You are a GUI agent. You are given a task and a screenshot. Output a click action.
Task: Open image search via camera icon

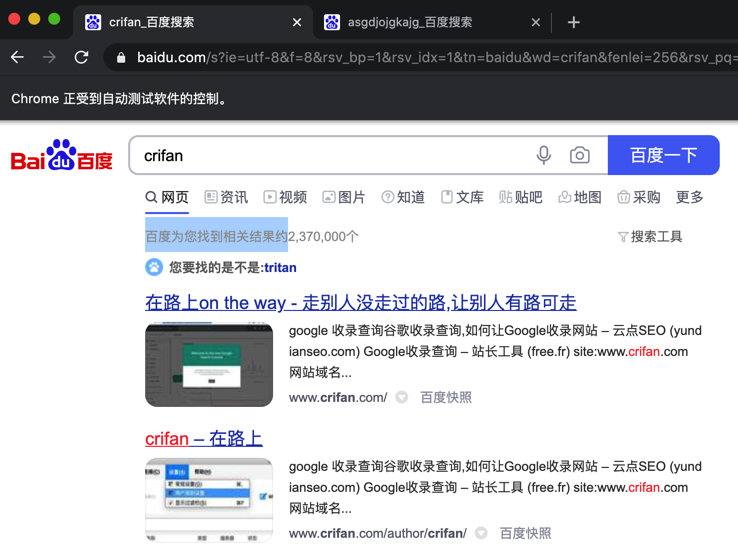[x=579, y=155]
